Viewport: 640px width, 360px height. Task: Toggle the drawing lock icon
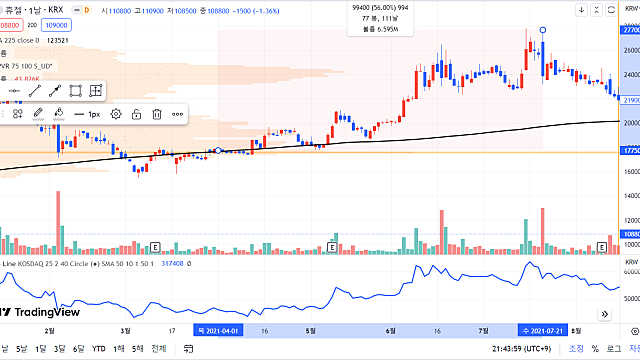[x=136, y=114]
